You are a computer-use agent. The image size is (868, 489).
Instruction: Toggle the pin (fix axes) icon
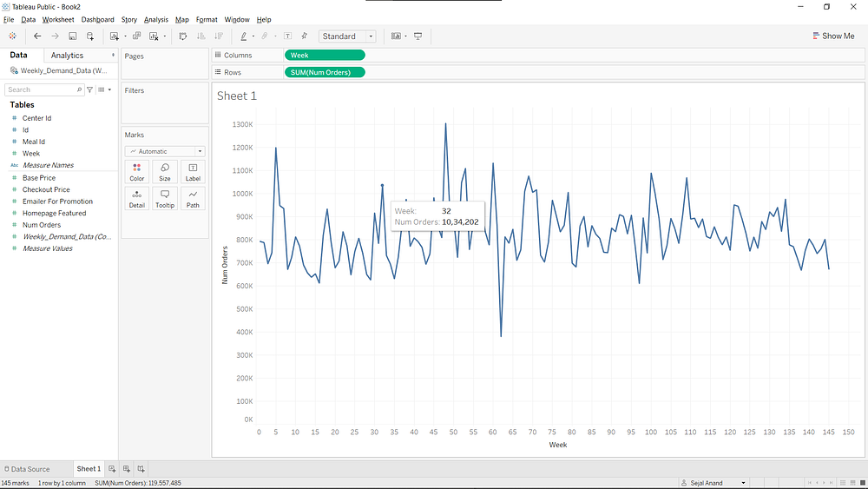pos(304,36)
